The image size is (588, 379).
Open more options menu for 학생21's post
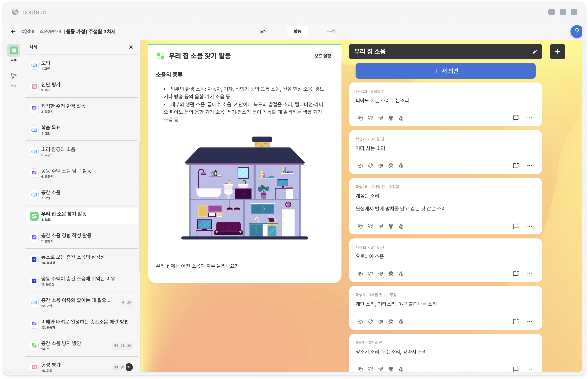[x=530, y=166]
